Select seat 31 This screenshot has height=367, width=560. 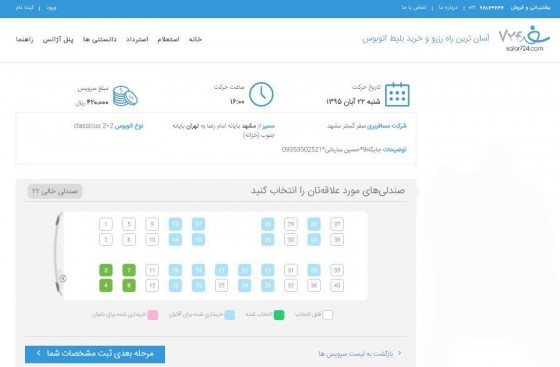click(291, 270)
